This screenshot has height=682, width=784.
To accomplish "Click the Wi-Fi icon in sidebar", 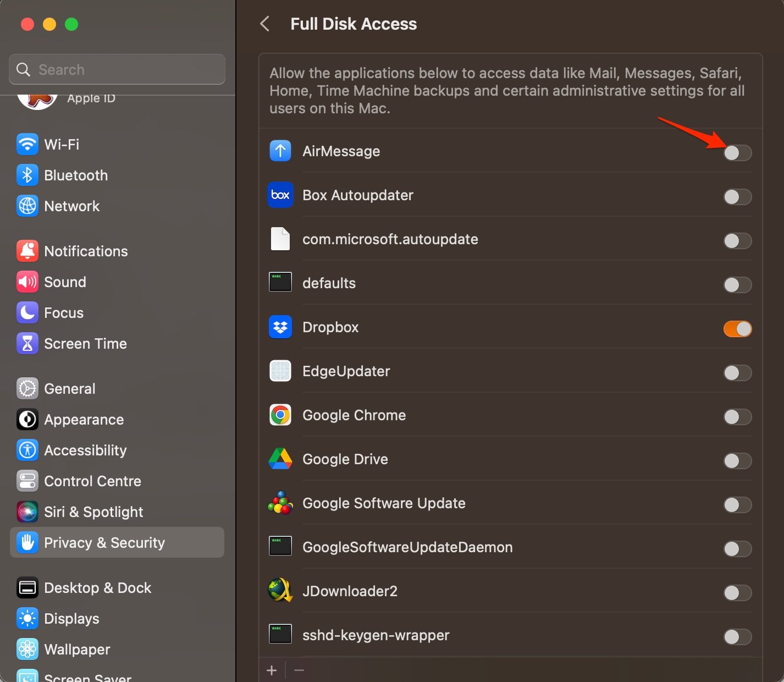I will (27, 145).
